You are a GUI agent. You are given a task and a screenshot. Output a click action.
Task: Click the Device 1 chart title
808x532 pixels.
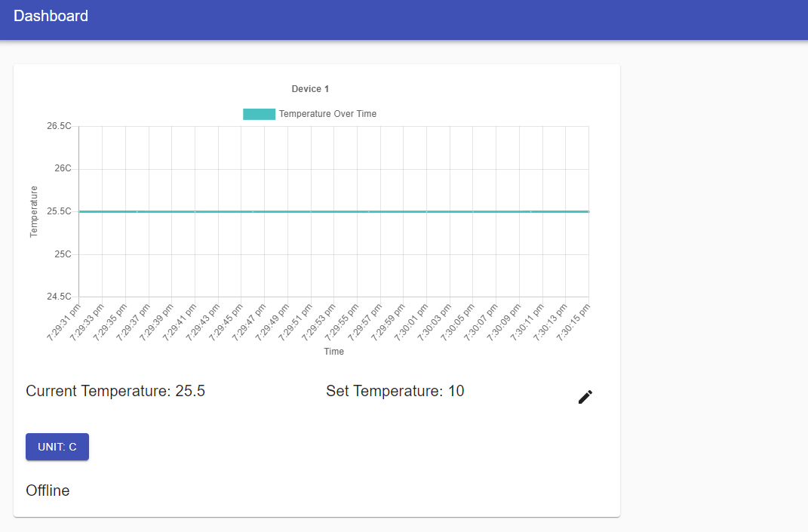(x=310, y=89)
